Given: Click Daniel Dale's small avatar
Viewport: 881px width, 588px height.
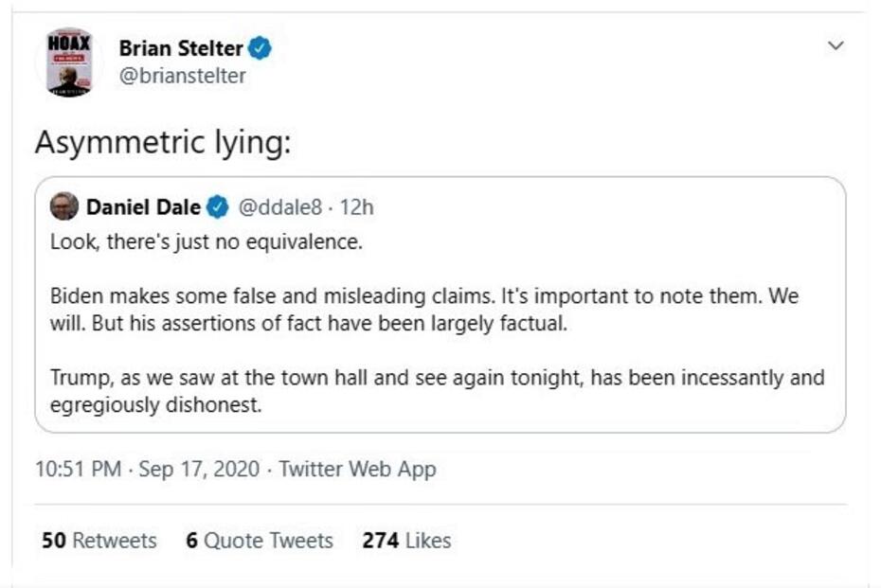Looking at the screenshot, I should pyautogui.click(x=64, y=205).
